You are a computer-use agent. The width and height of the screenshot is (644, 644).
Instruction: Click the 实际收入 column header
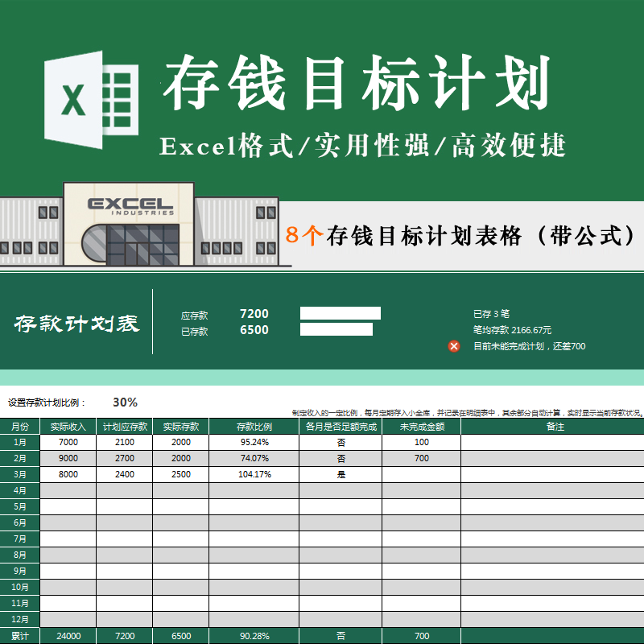(68, 427)
